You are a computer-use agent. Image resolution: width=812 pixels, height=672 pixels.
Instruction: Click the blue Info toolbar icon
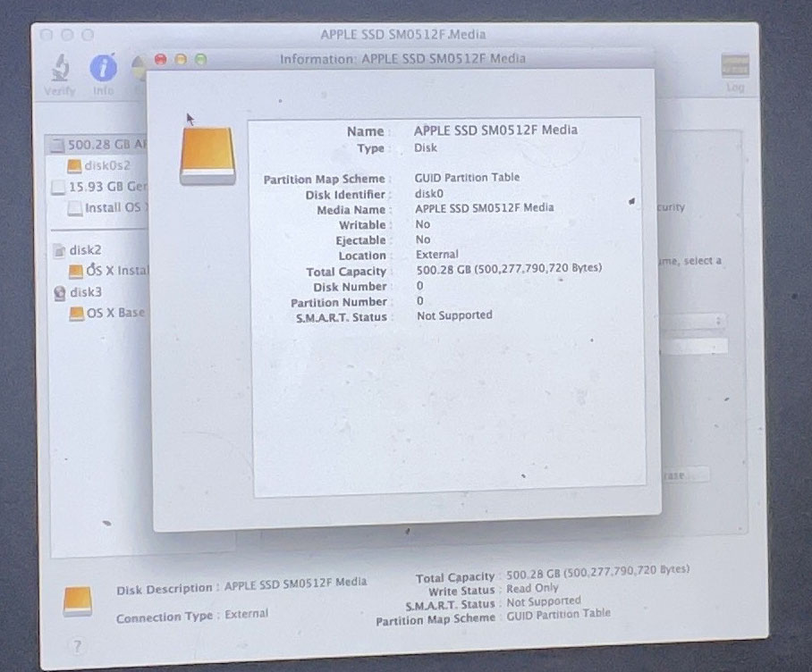click(x=103, y=68)
